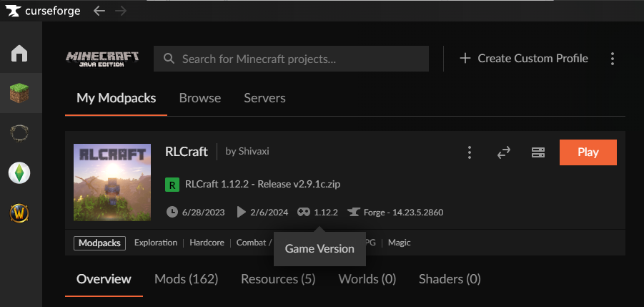Launch RLCraft with the Play button
The width and height of the screenshot is (644, 307).
click(588, 152)
